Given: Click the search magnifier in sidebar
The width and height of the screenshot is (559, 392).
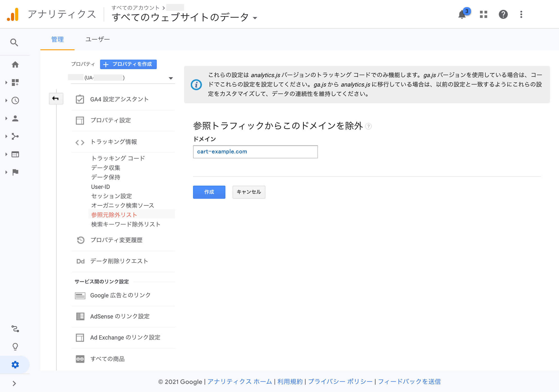Looking at the screenshot, I should (x=14, y=43).
